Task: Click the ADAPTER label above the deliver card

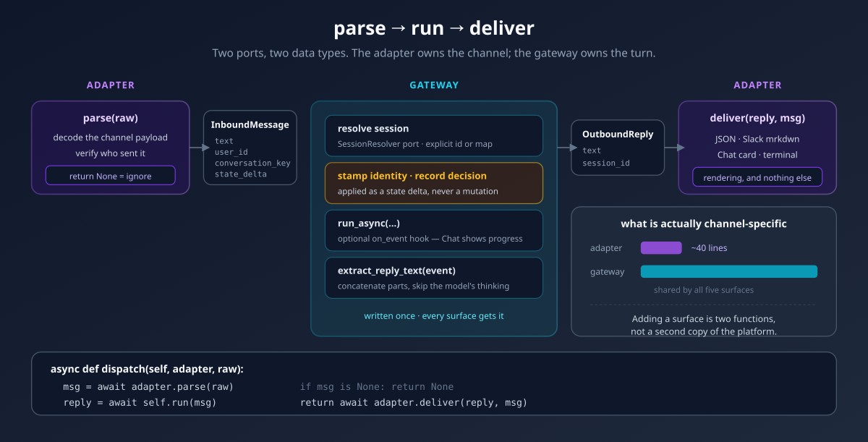Action: coord(757,85)
